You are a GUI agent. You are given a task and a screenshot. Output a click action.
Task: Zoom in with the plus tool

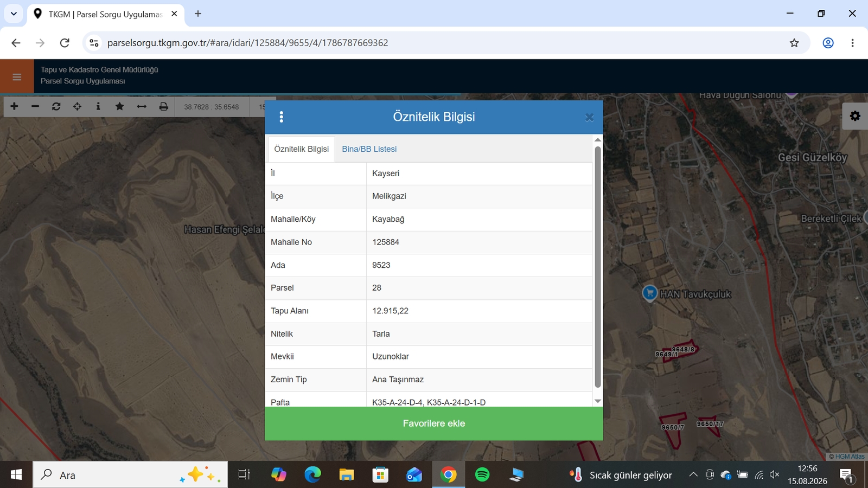[x=14, y=106]
